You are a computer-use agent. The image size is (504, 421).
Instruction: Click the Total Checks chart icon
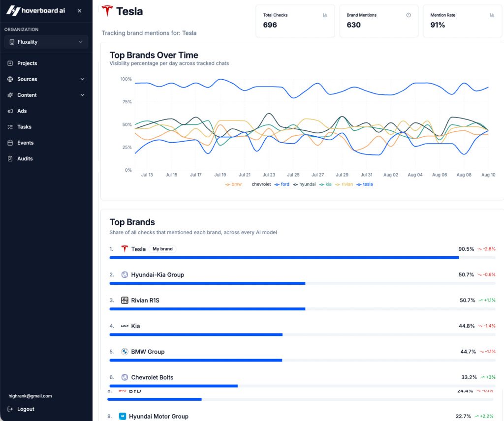[325, 15]
